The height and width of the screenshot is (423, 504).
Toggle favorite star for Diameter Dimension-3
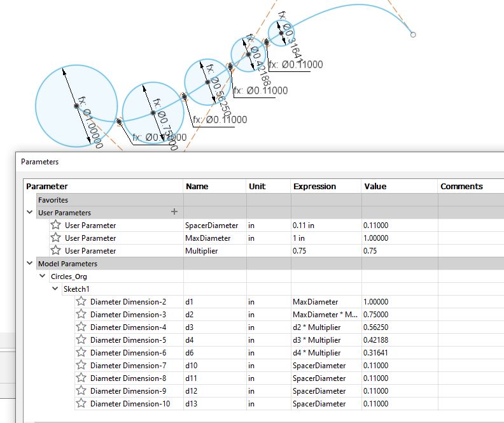click(x=81, y=313)
